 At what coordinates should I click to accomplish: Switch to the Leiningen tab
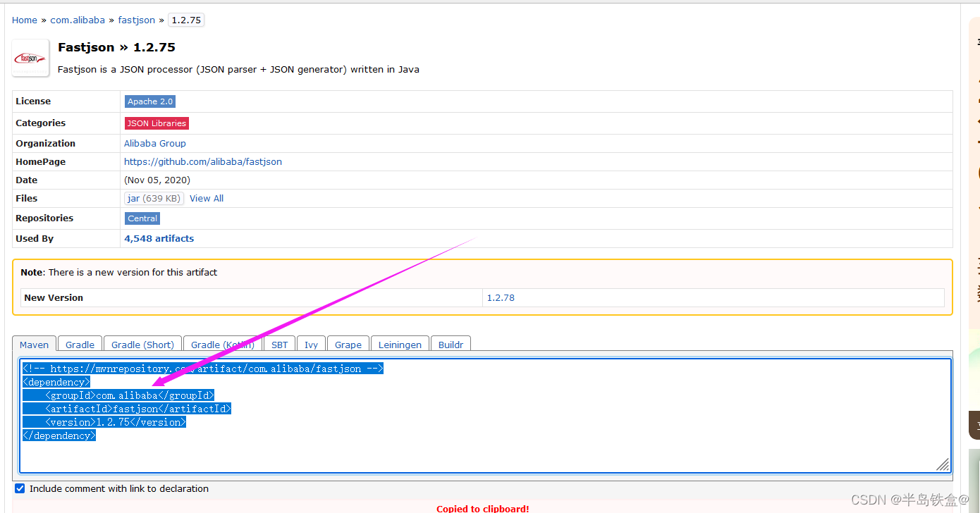point(400,345)
